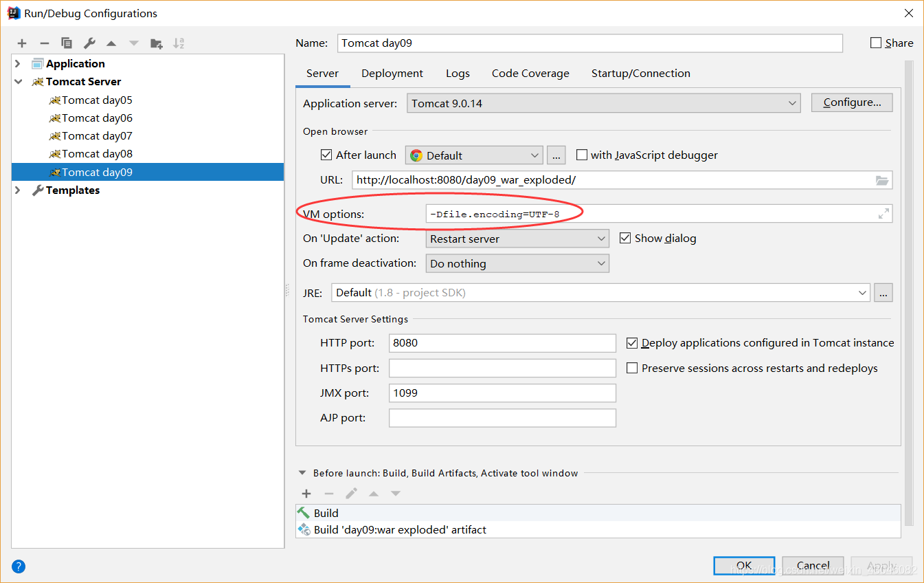Viewport: 924px width, 583px height.
Task: Click the OK button
Action: coord(744,566)
